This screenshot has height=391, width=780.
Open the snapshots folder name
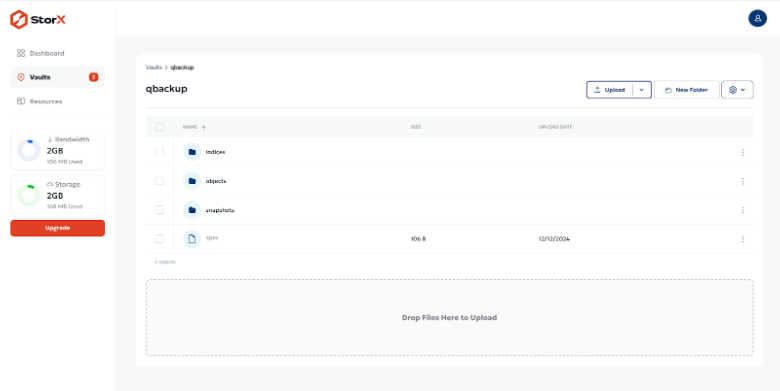pos(220,210)
